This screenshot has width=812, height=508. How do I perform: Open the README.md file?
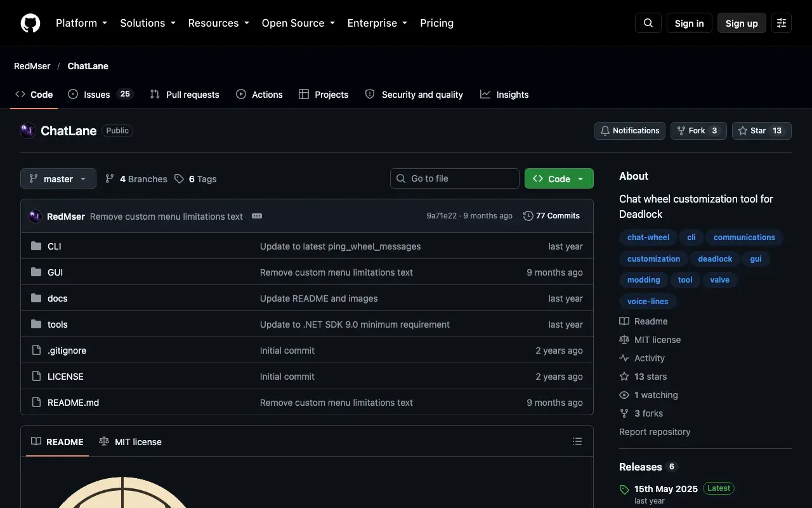(74, 403)
